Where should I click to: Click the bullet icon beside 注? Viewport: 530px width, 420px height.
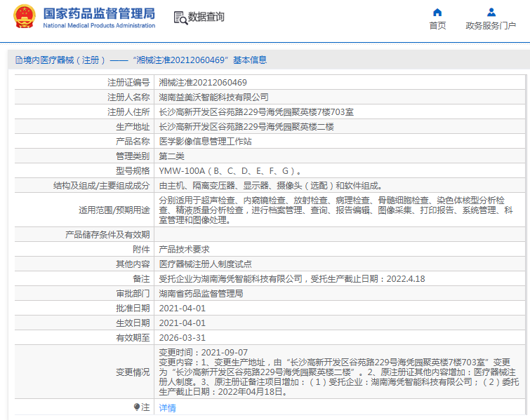[x=137, y=407]
